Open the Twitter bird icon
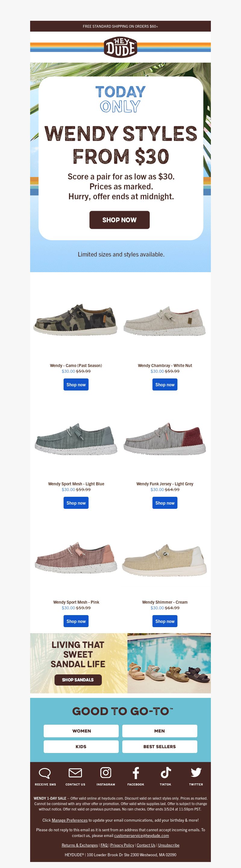241x868 pixels. pos(196,772)
